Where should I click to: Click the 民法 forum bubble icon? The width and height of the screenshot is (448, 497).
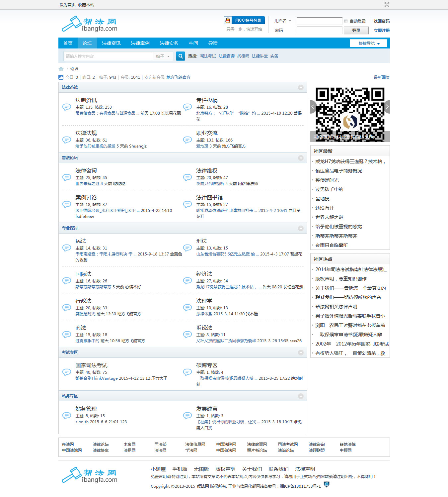(67, 248)
